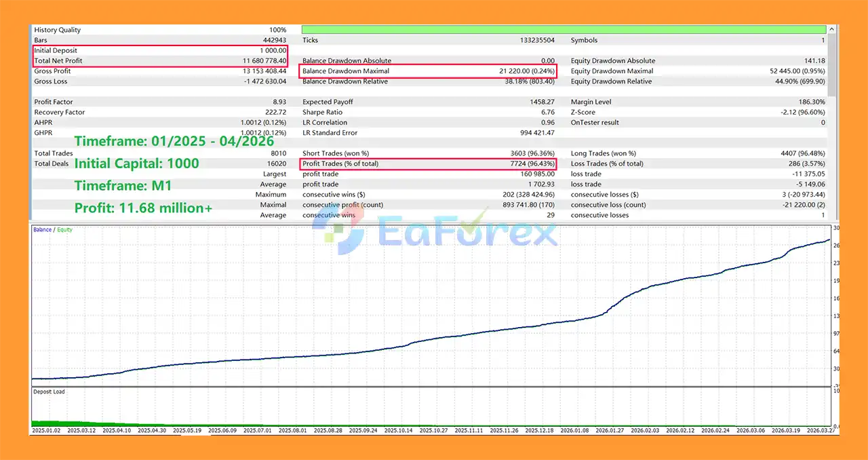Click the green 'Profit: 11.68 million+' text
The width and height of the screenshot is (868, 460).
click(x=143, y=208)
